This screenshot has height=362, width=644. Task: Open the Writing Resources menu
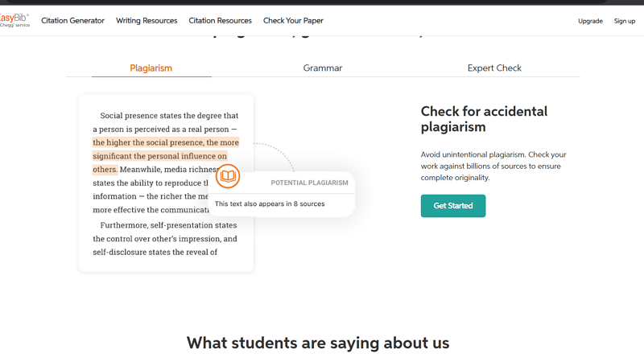pyautogui.click(x=147, y=21)
